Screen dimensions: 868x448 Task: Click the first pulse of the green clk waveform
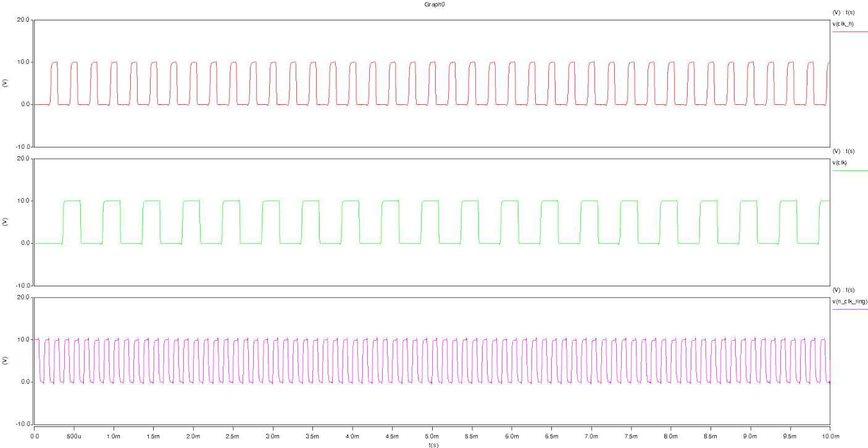point(72,222)
